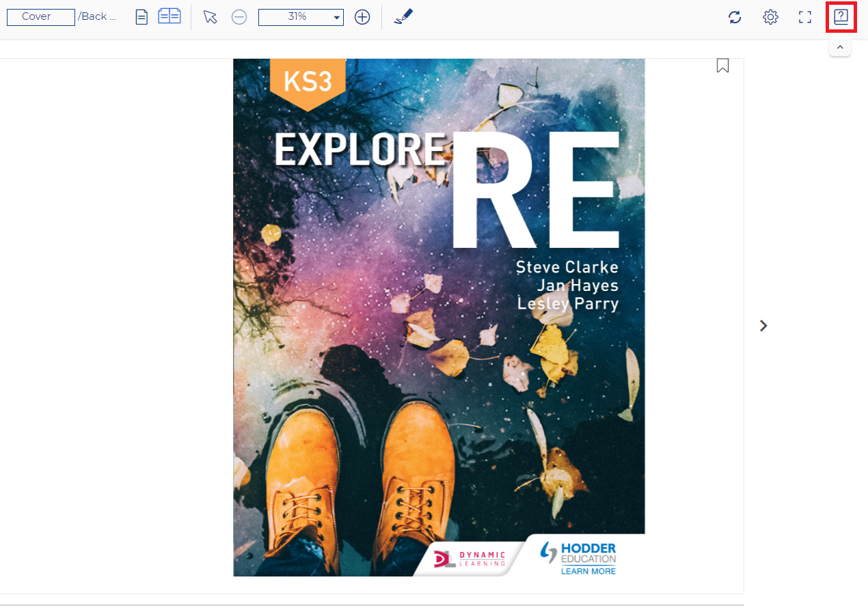Open the settings gear
868x612 pixels.
(770, 17)
